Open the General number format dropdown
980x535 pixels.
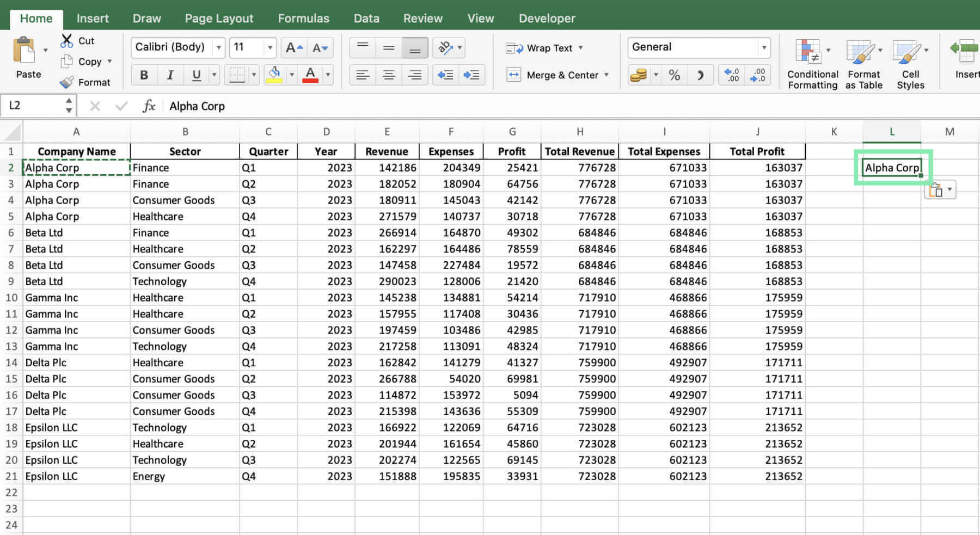click(x=764, y=47)
